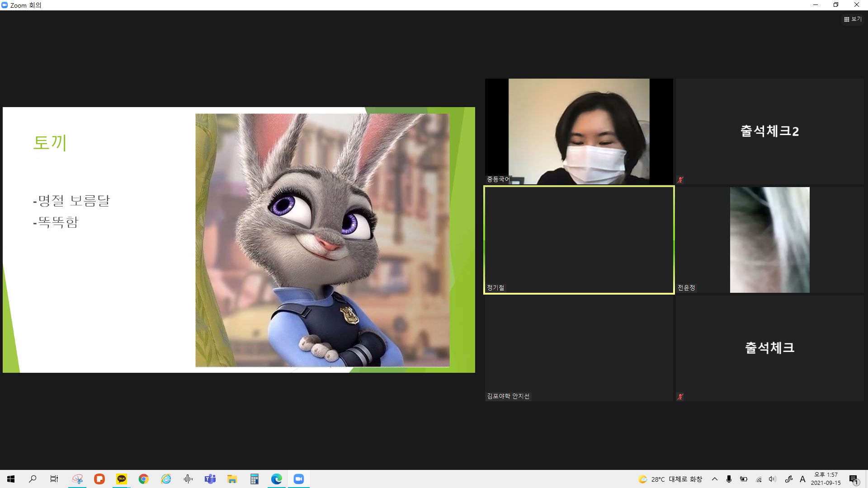Click the microphone tray icon

tap(729, 479)
